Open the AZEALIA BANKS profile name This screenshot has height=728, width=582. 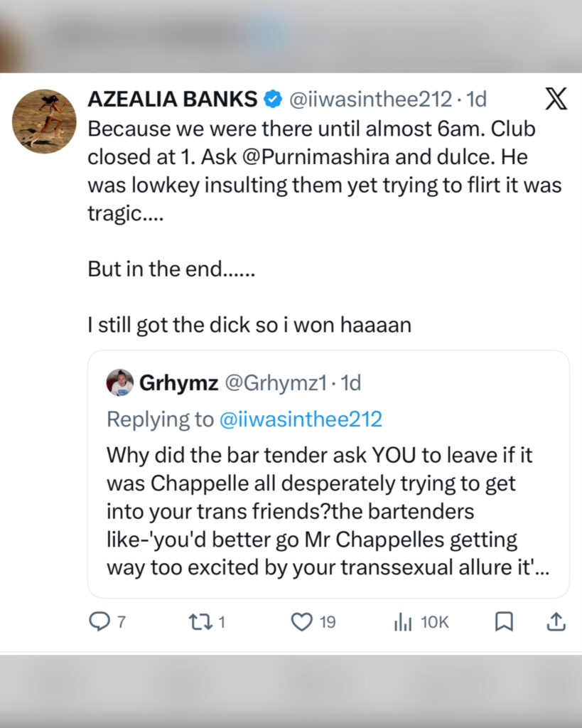(172, 100)
